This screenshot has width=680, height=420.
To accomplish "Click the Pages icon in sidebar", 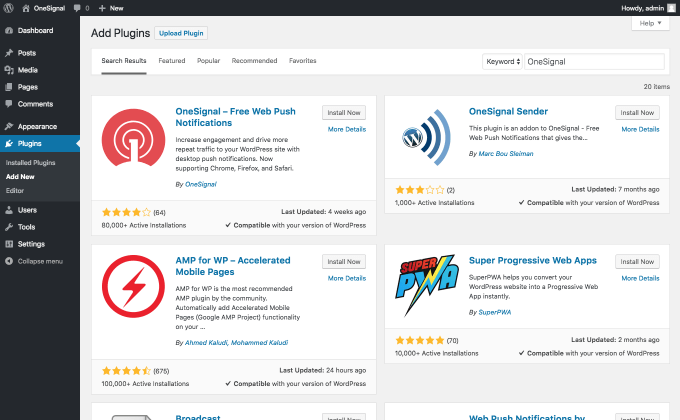I will pyautogui.click(x=9, y=87).
